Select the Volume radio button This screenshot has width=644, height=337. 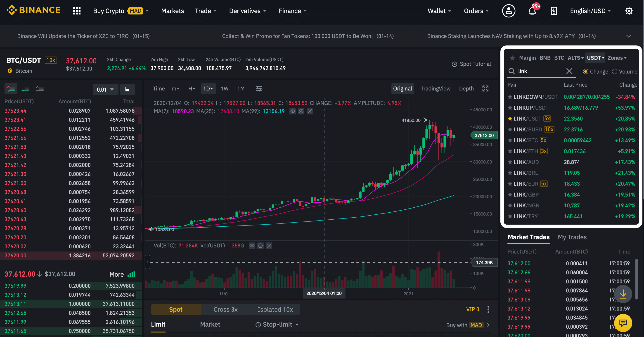[x=614, y=71]
